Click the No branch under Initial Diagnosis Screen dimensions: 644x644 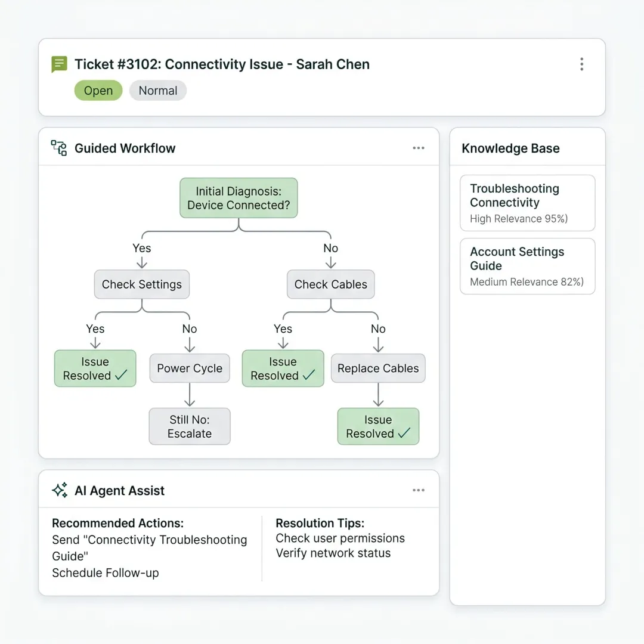coord(330,248)
